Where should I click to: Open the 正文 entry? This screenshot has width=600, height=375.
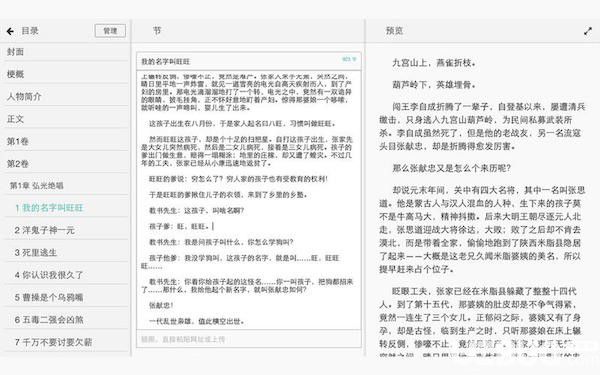(x=67, y=119)
